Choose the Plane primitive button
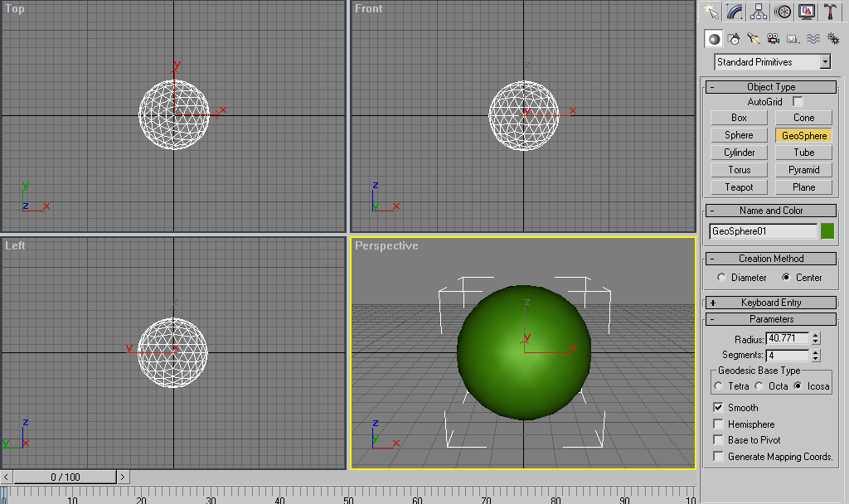 click(803, 187)
